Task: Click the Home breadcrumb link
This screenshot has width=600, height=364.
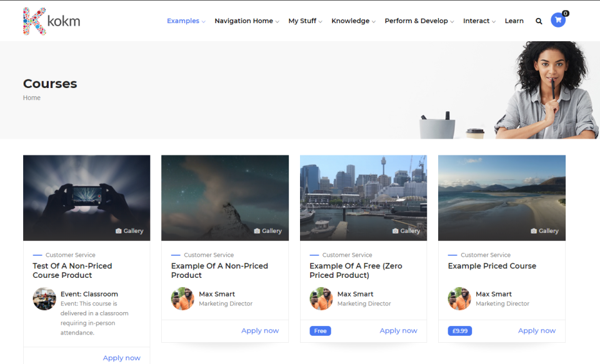Action: 31,97
